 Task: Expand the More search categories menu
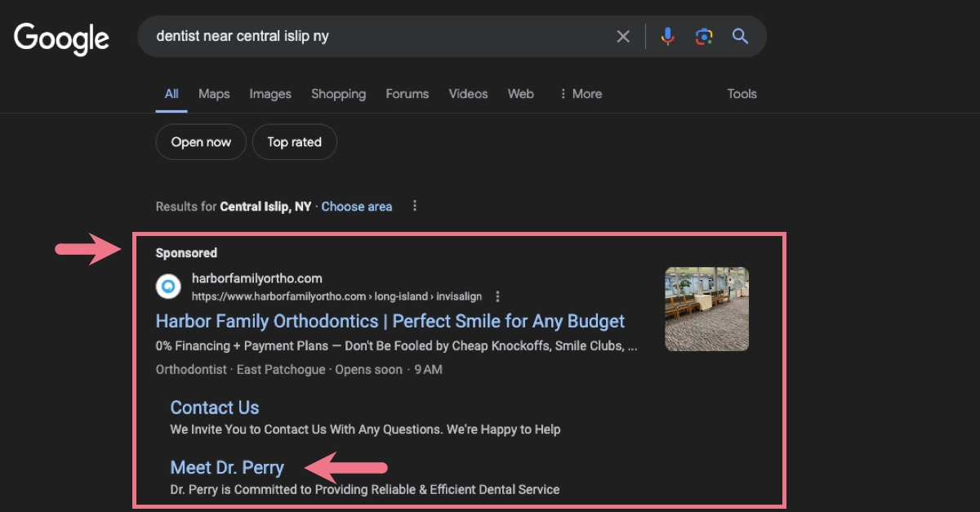581,94
